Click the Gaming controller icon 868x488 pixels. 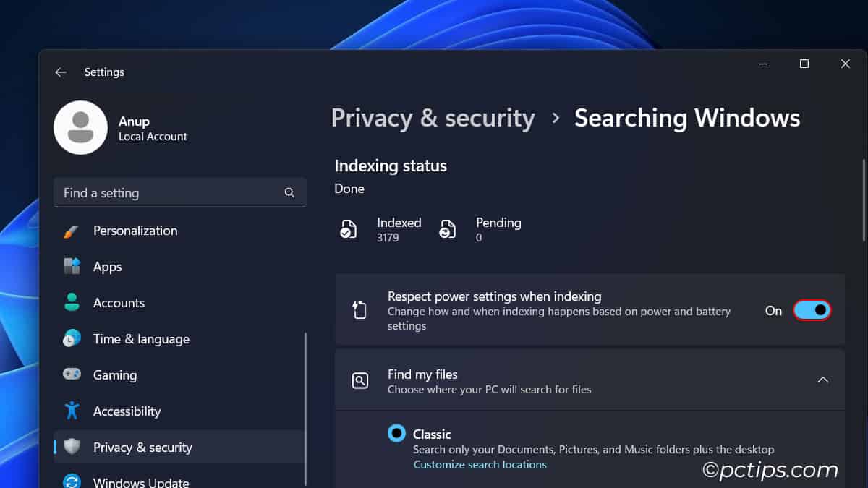pos(72,375)
